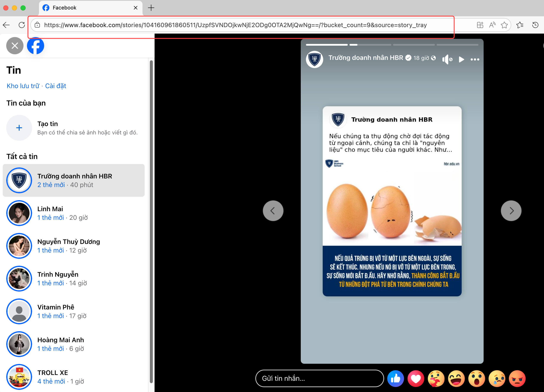Go back to the previous story
The width and height of the screenshot is (544, 392).
(273, 211)
